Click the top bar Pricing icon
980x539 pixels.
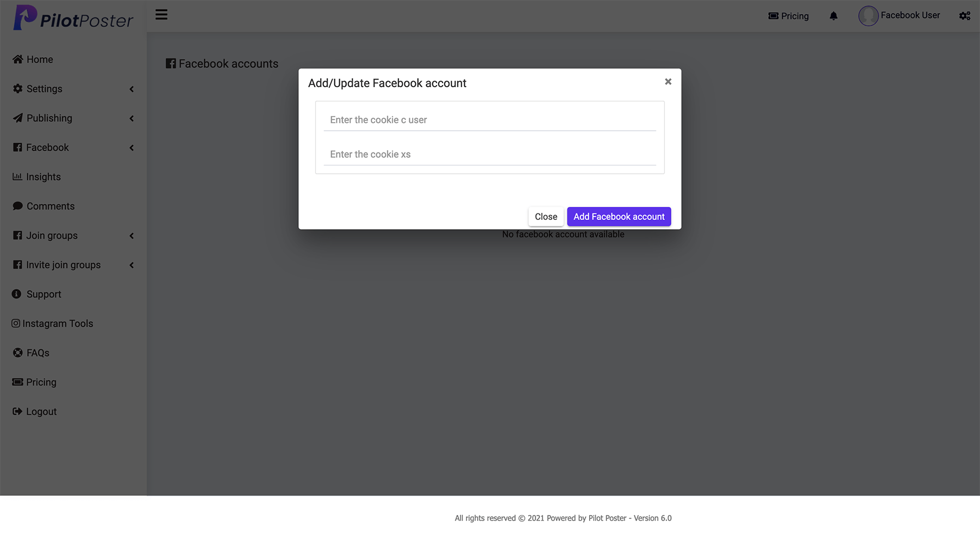(x=773, y=16)
